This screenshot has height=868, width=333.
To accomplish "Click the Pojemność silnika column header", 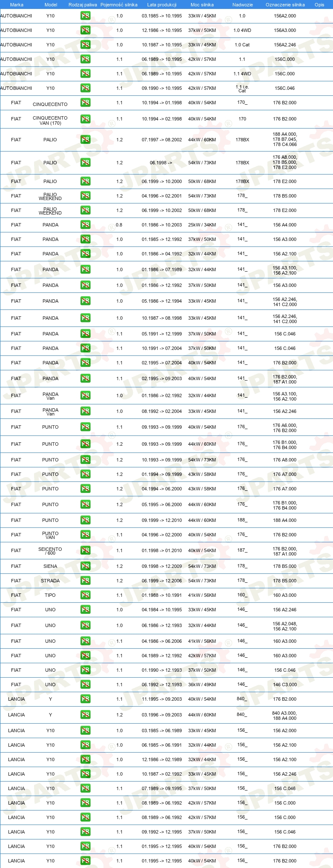I will click(x=119, y=5).
